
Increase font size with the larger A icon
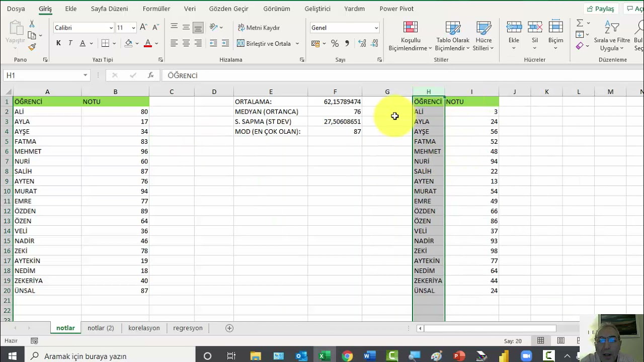[x=143, y=28]
